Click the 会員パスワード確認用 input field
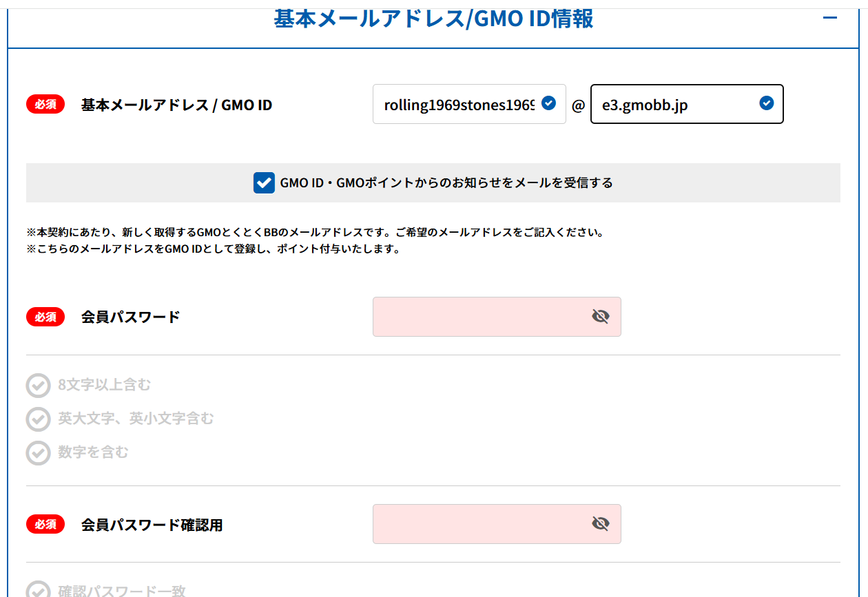The image size is (868, 597). (497, 524)
